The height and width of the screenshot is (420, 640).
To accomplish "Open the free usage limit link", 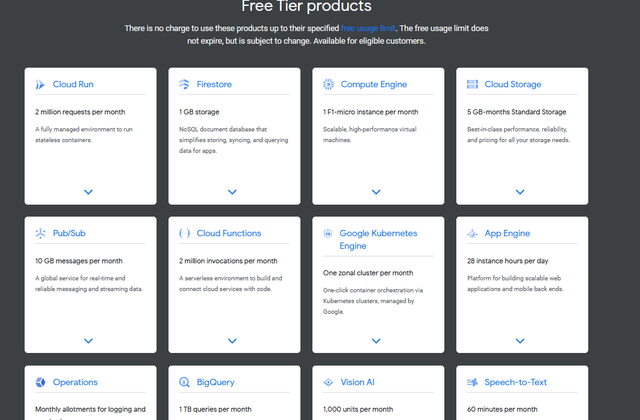I will click(x=368, y=28).
